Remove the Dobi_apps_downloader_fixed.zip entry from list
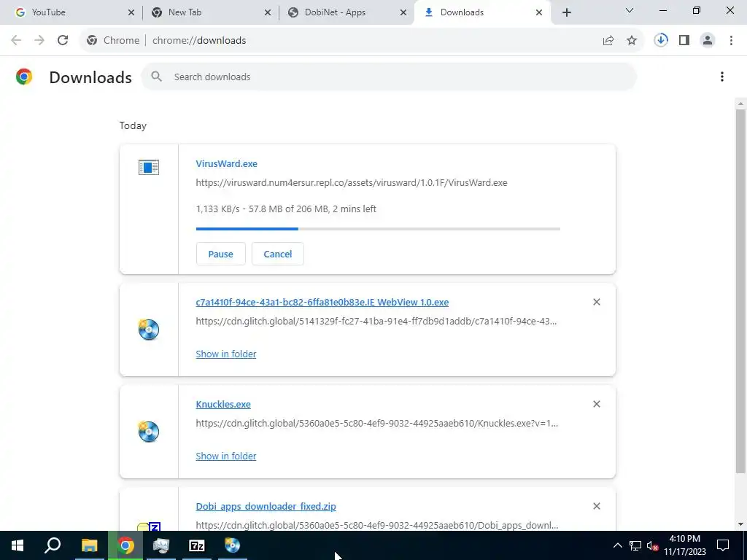 (597, 506)
